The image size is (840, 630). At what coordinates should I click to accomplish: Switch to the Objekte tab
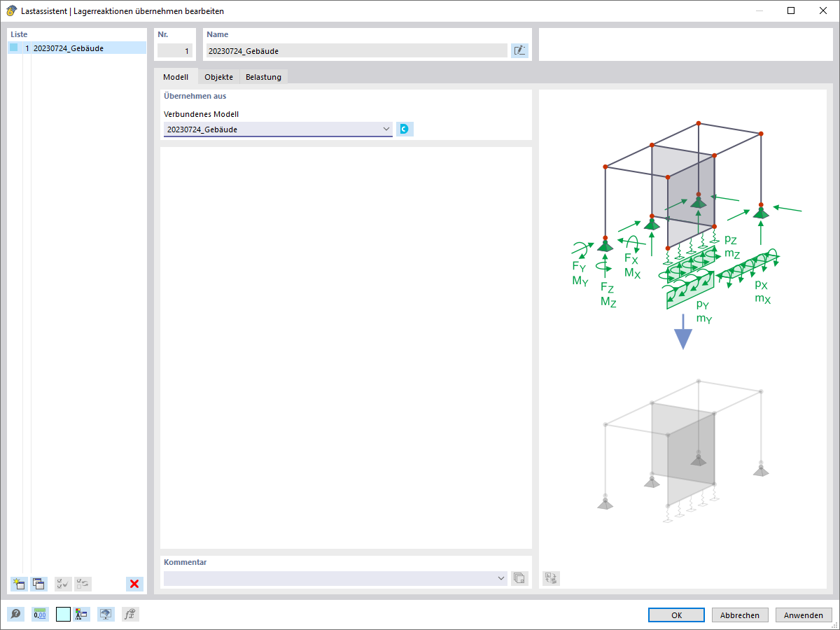tap(218, 77)
